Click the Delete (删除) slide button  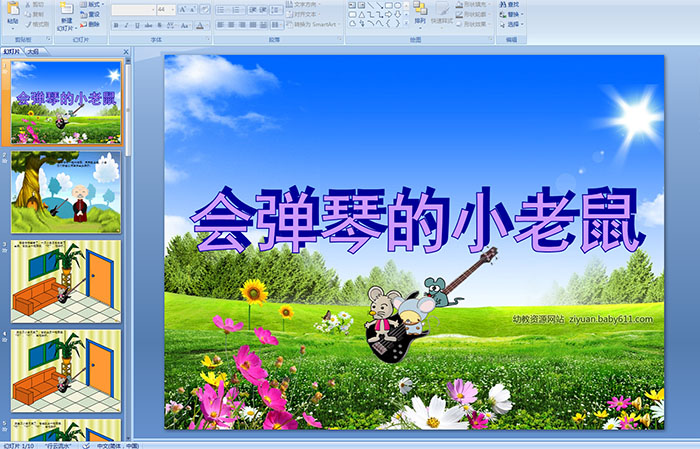click(90, 24)
